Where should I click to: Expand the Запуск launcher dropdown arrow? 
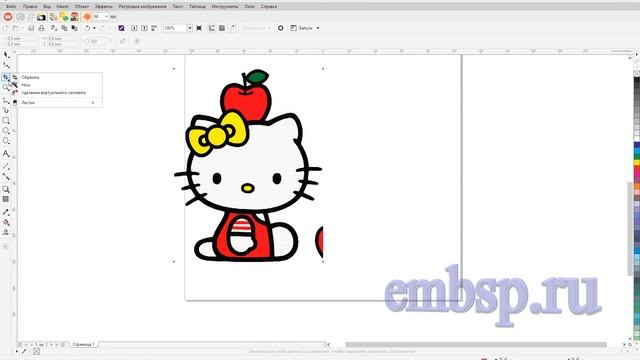tap(318, 28)
